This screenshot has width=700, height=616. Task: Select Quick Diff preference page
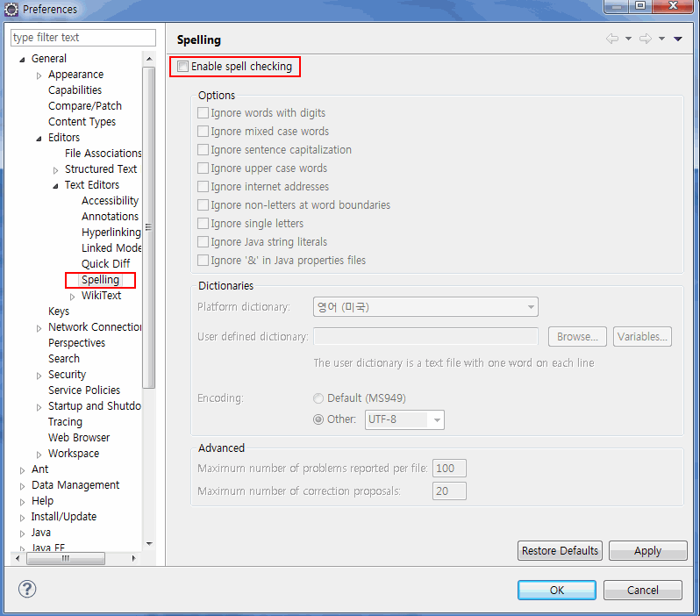click(x=105, y=263)
